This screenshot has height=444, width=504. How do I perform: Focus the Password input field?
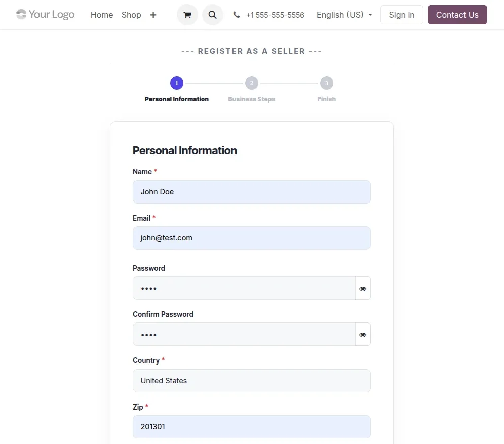pos(244,288)
